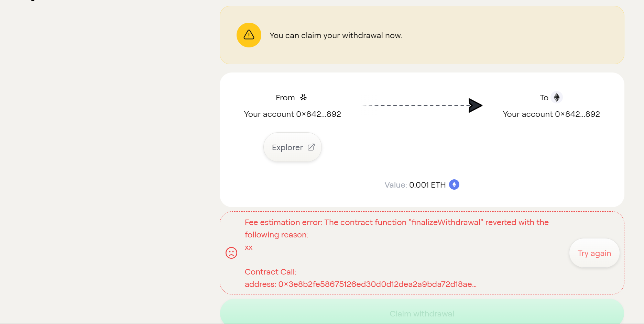Select the sender account address under From

pyautogui.click(x=292, y=114)
